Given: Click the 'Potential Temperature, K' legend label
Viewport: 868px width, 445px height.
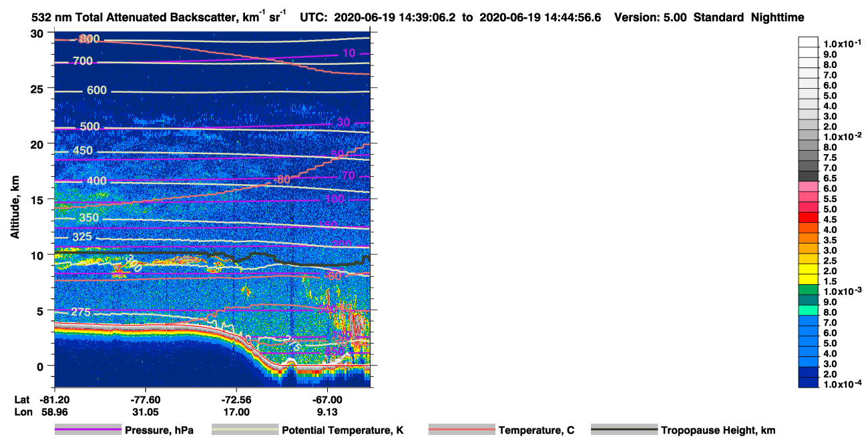Looking at the screenshot, I should pyautogui.click(x=343, y=430).
